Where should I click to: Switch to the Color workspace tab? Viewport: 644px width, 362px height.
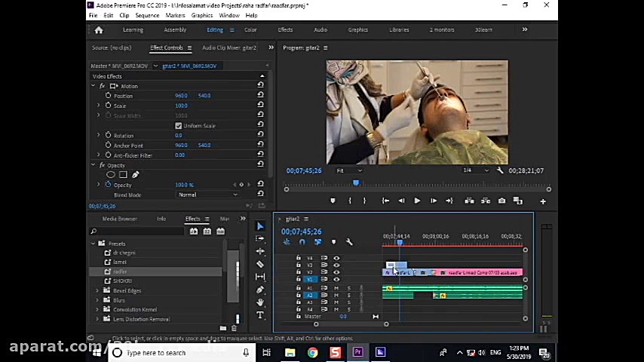250,30
